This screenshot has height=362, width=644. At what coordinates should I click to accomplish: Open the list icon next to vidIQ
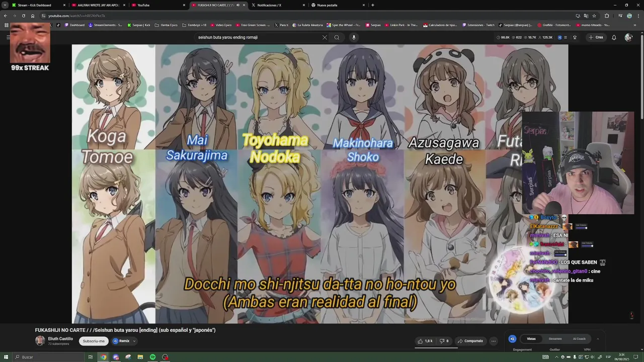[566, 37]
